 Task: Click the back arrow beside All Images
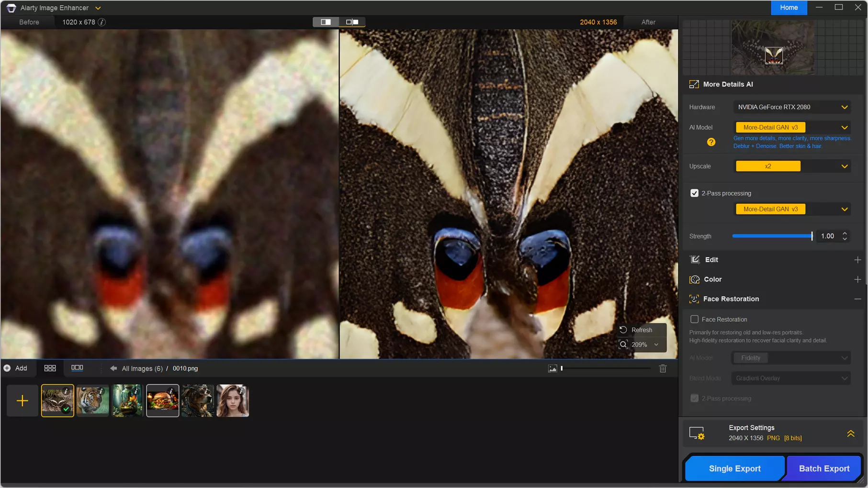tap(113, 368)
